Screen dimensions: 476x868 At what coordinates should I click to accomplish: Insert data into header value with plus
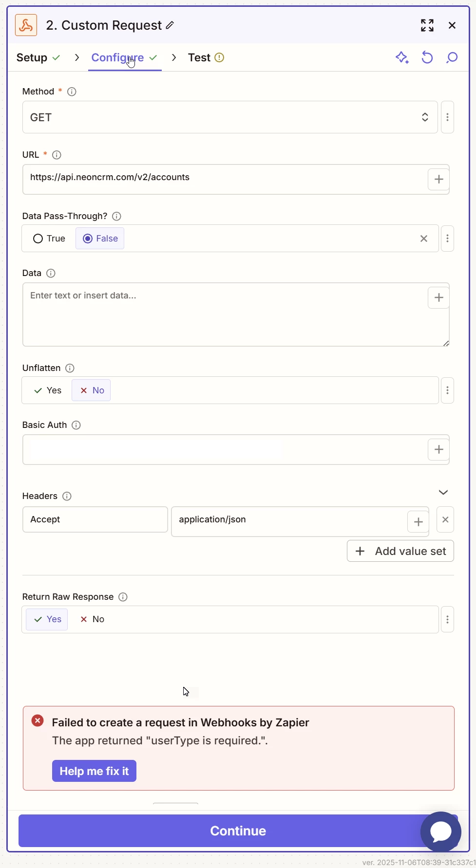[x=418, y=522]
